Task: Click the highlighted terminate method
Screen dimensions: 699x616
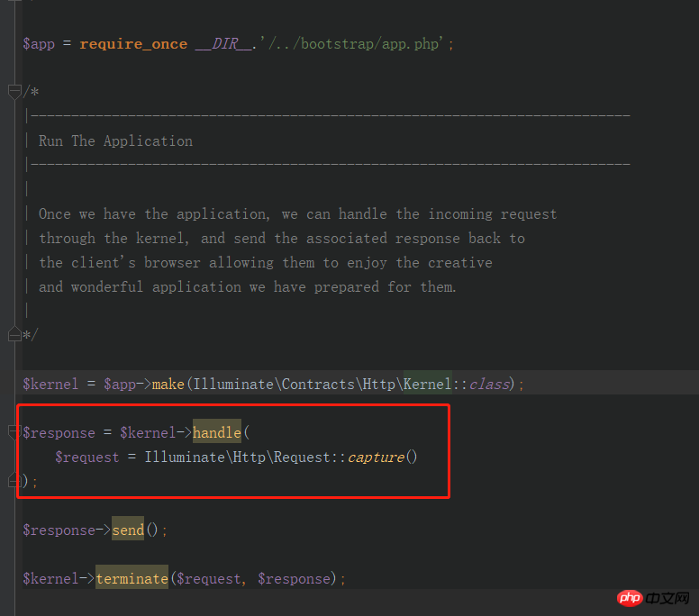Action: tap(132, 578)
